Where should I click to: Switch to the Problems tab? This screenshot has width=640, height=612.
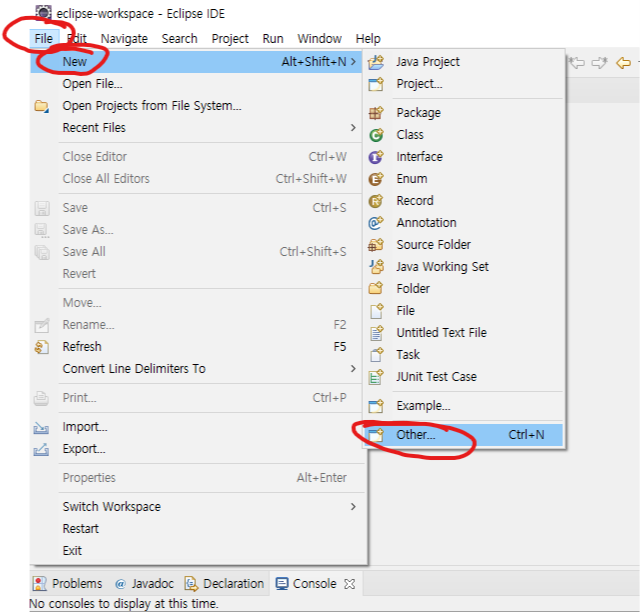[68, 584]
